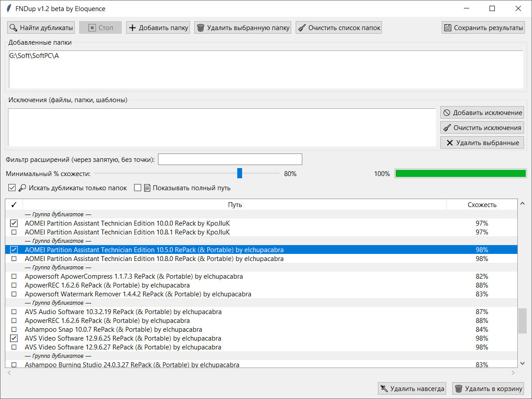Click the green progress bar

coord(460,173)
